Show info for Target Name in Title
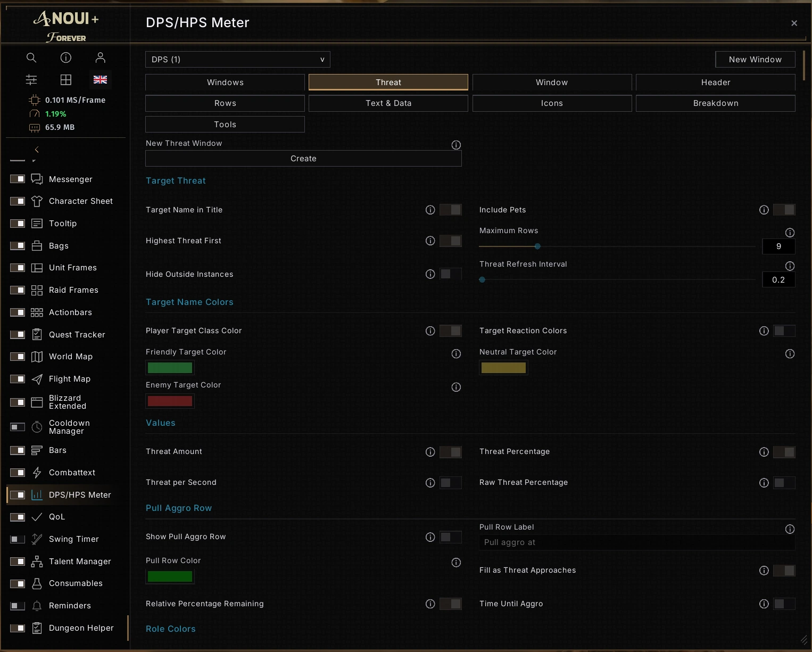812x652 pixels. (x=430, y=210)
